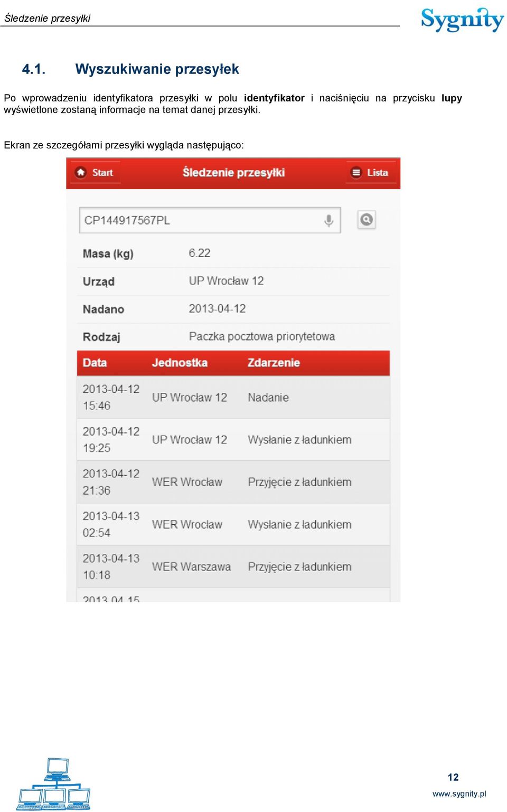Select the 2013-04-12 19:25 date cell
This screenshot has height=812, width=507.
(111, 440)
